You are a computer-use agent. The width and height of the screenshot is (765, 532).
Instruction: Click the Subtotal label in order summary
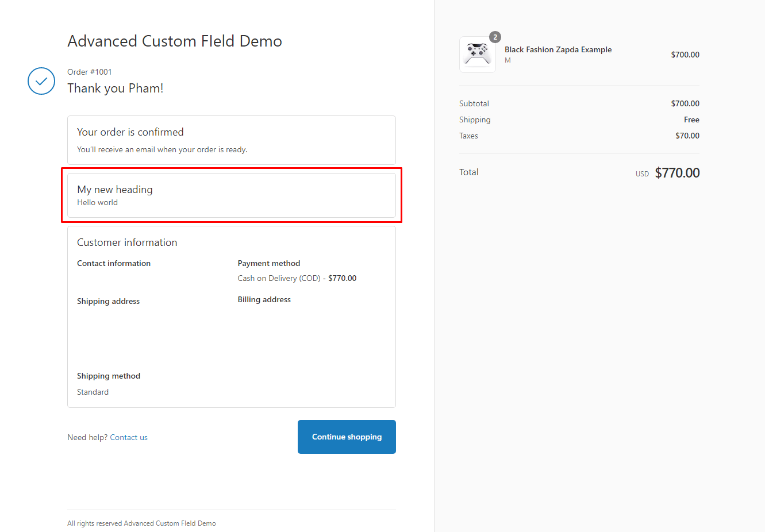[474, 103]
